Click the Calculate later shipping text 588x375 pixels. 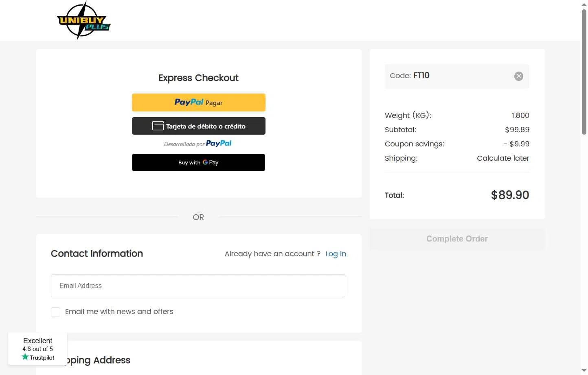point(503,158)
